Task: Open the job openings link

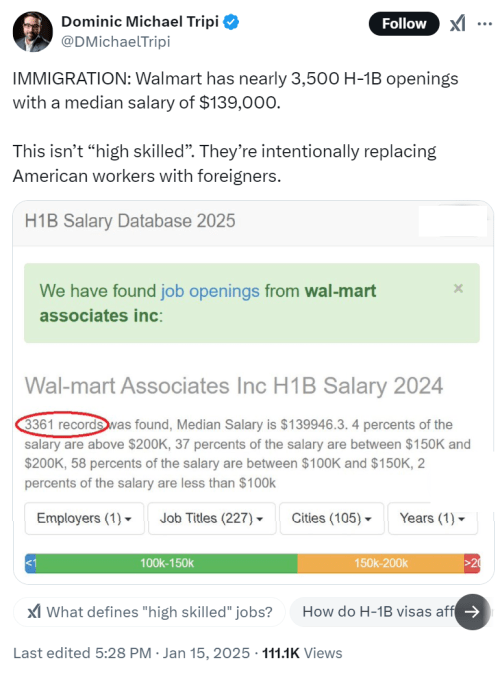Action: [210, 291]
